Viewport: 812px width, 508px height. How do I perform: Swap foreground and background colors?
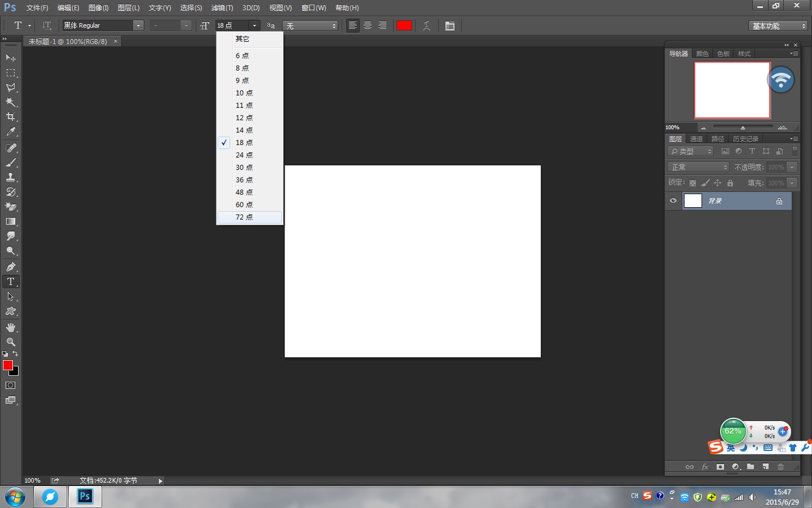click(x=15, y=354)
